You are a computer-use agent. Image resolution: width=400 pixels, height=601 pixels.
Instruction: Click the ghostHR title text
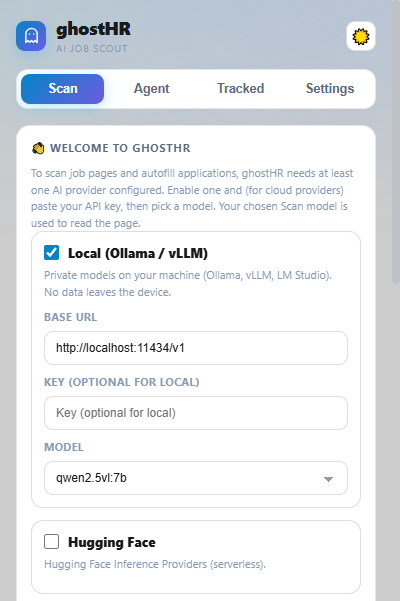coord(93,29)
